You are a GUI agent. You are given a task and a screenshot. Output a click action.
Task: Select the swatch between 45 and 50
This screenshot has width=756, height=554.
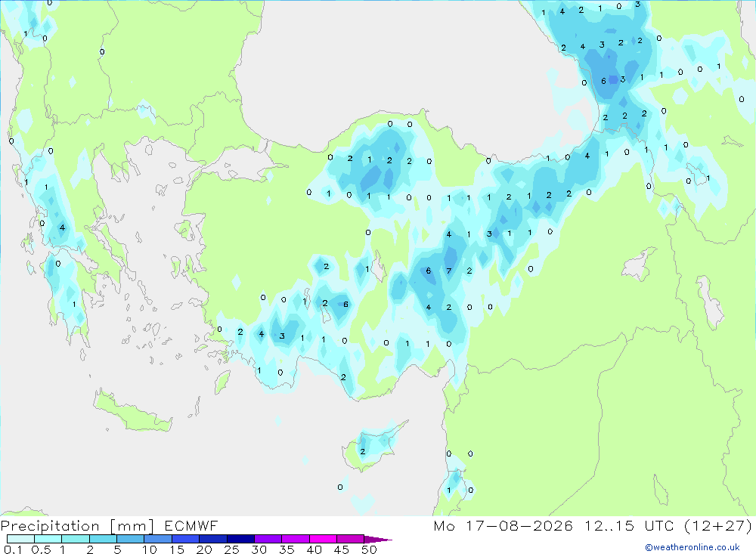click(350, 539)
